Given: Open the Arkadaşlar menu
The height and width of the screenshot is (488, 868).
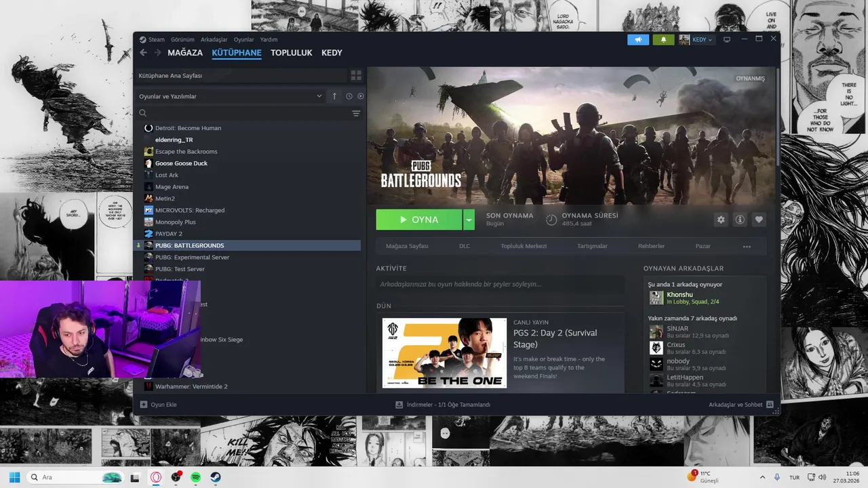Looking at the screenshot, I should pos(214,39).
